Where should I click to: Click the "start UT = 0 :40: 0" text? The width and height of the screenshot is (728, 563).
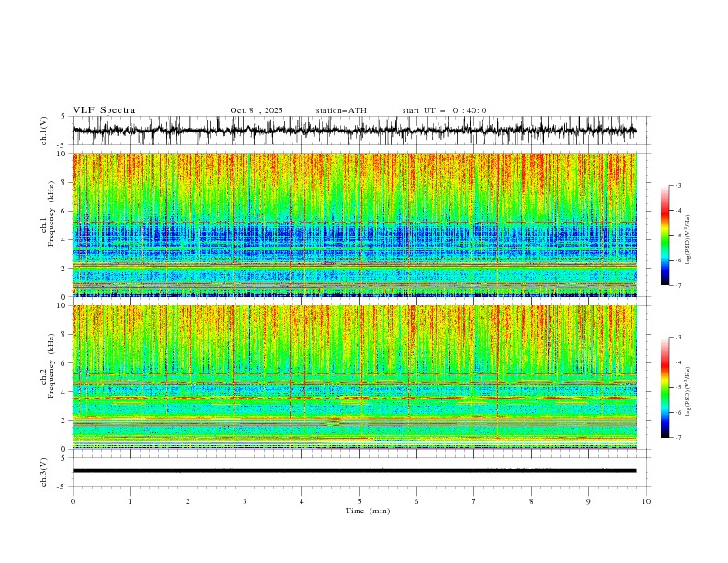tap(444, 110)
